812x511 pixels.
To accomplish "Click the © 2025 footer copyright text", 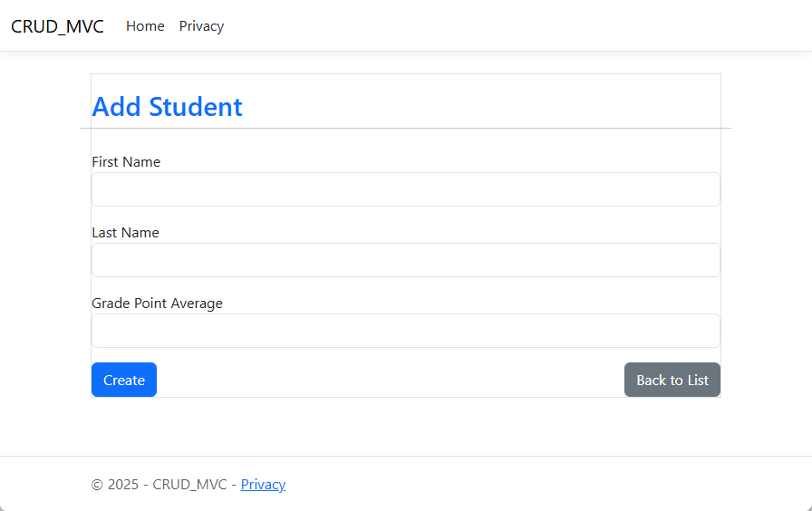I will click(161, 485).
